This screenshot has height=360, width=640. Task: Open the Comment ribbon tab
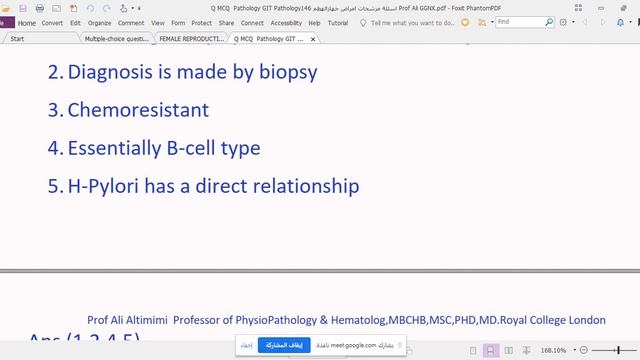pyautogui.click(x=131, y=23)
